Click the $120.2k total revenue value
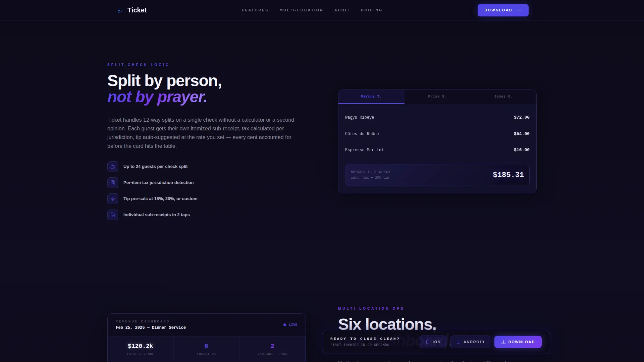This screenshot has width=644, height=362. click(x=141, y=346)
